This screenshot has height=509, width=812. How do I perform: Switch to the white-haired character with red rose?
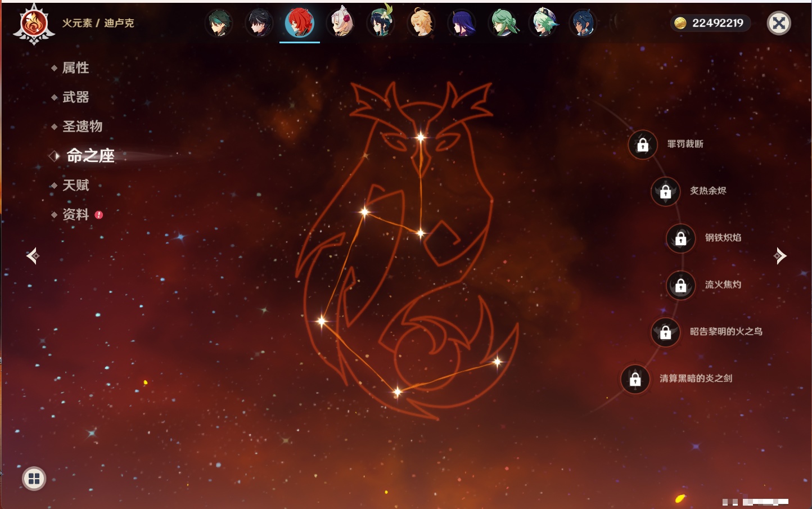click(x=341, y=23)
